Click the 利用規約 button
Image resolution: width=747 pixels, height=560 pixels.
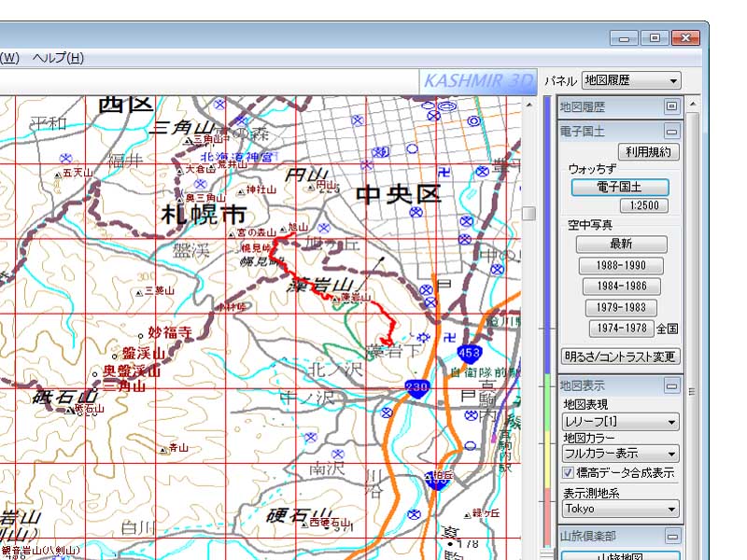(x=649, y=151)
